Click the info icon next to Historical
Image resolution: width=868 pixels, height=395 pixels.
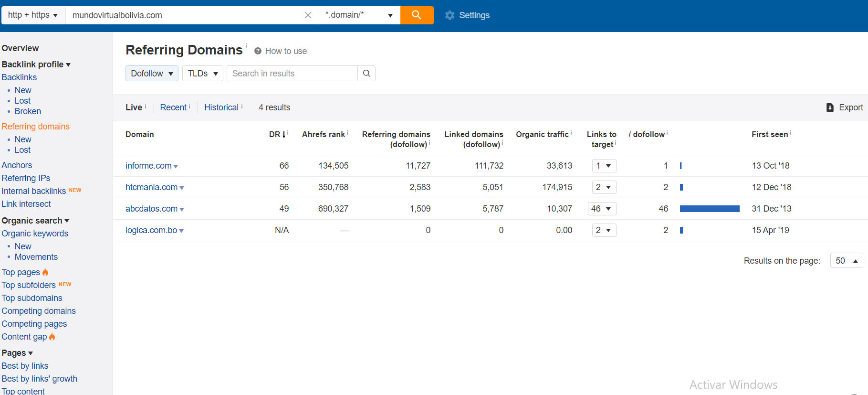pos(242,106)
